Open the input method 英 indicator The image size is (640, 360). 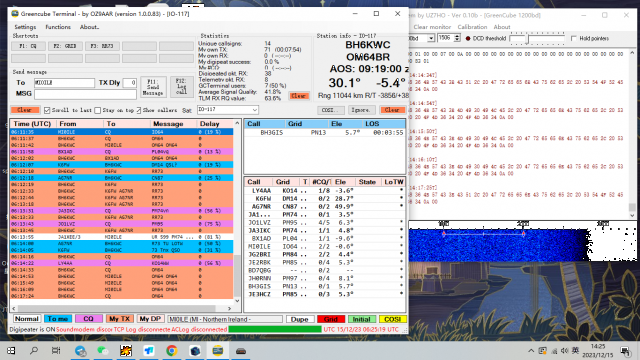tap(576, 351)
